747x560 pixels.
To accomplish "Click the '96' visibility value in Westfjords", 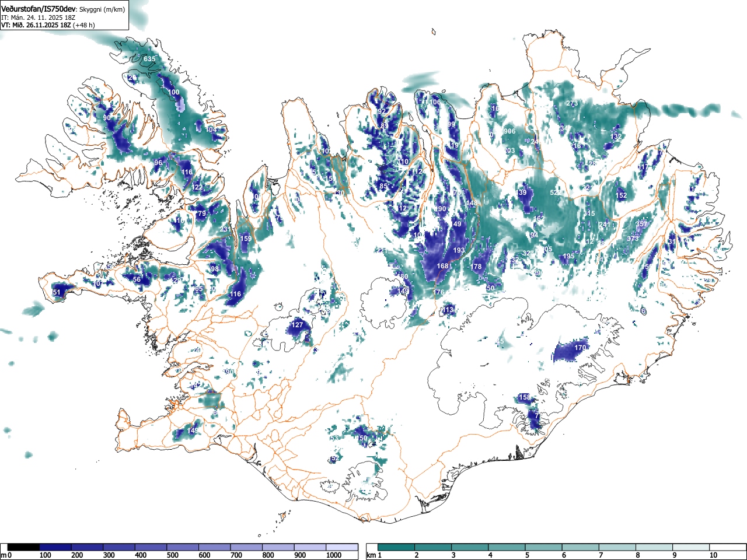I will [x=158, y=162].
